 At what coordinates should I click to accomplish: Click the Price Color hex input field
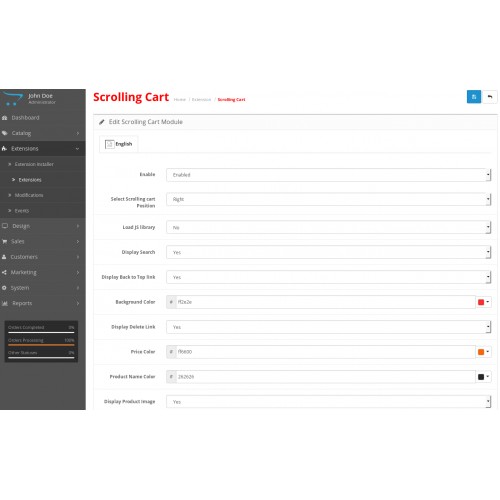325,352
